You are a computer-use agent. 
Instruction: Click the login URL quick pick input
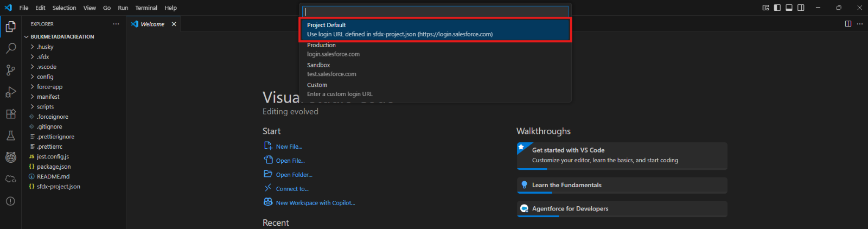point(435,11)
